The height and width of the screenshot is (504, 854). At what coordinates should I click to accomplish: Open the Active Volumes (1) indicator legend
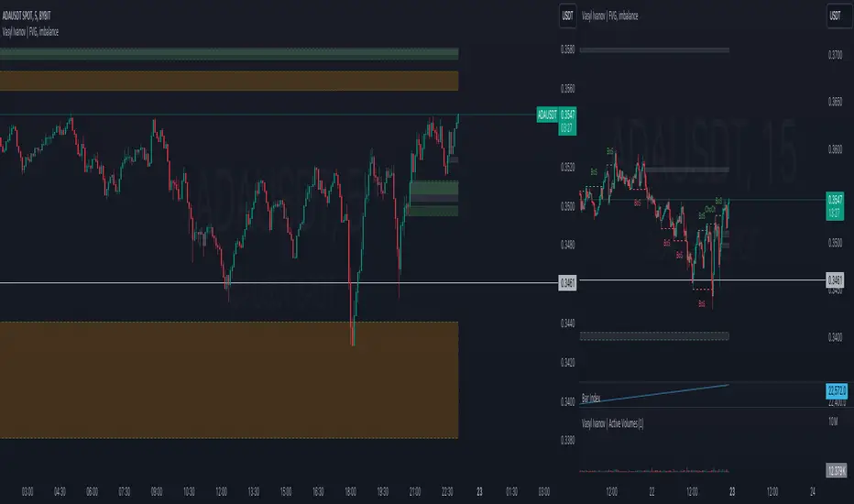tap(613, 423)
